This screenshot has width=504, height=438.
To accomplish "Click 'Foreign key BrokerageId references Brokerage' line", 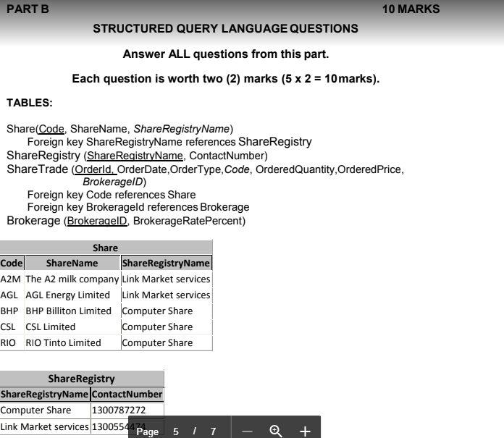I will [x=138, y=207].
